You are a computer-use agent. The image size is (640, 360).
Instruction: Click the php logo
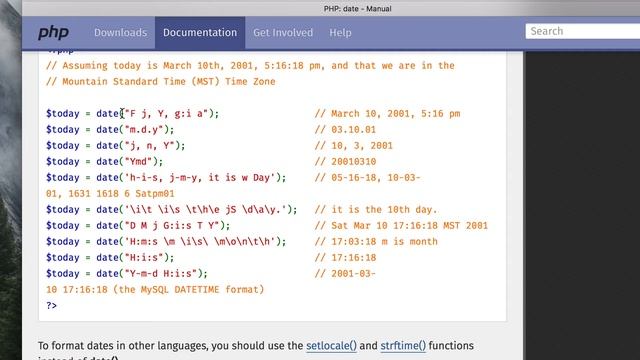[53, 33]
